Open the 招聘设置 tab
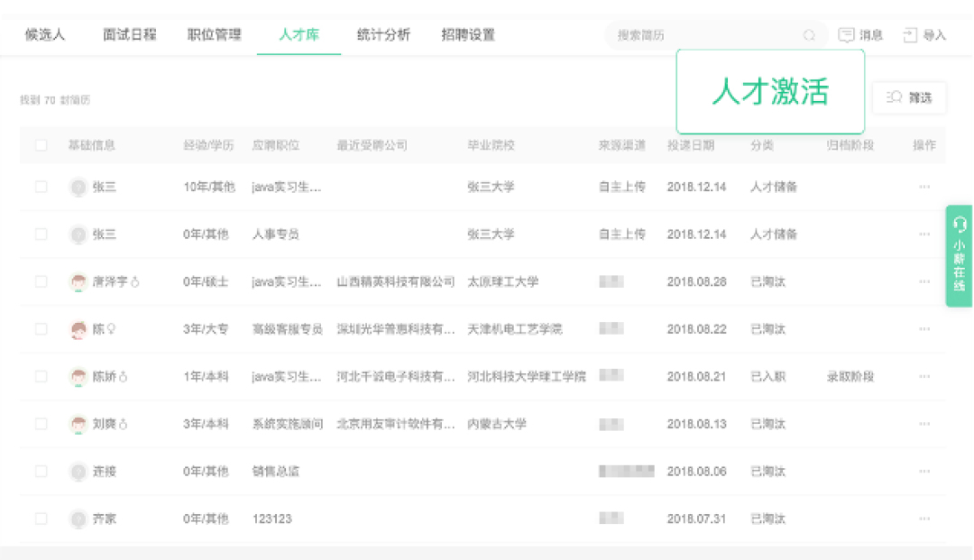This screenshot has width=974, height=560. click(468, 35)
